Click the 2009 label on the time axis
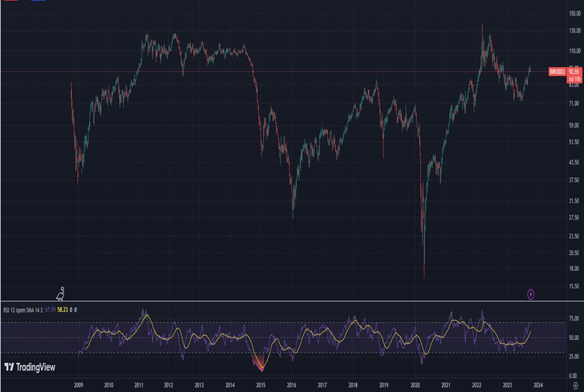The image size is (584, 392). (78, 385)
